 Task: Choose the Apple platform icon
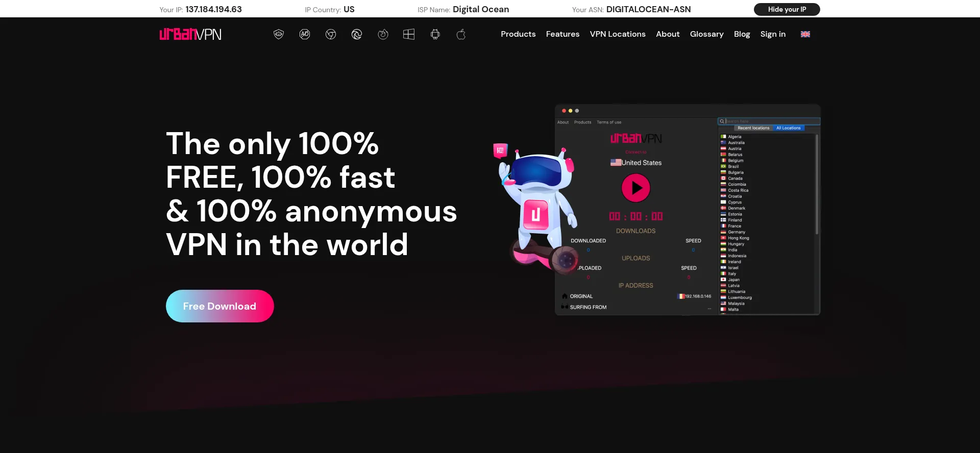[x=461, y=34]
